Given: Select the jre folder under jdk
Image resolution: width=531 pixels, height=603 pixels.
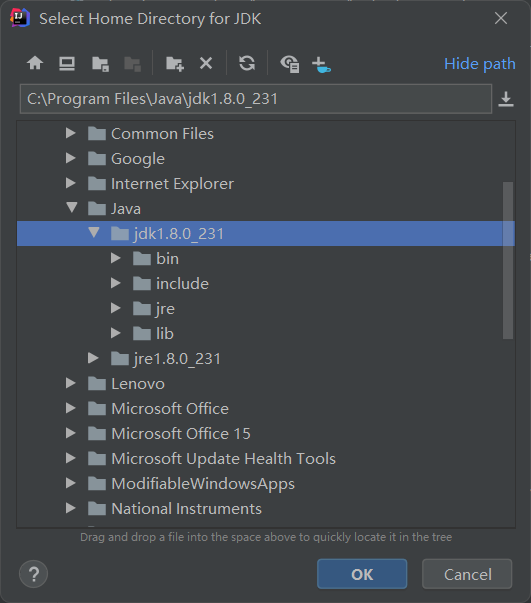Looking at the screenshot, I should (x=165, y=309).
